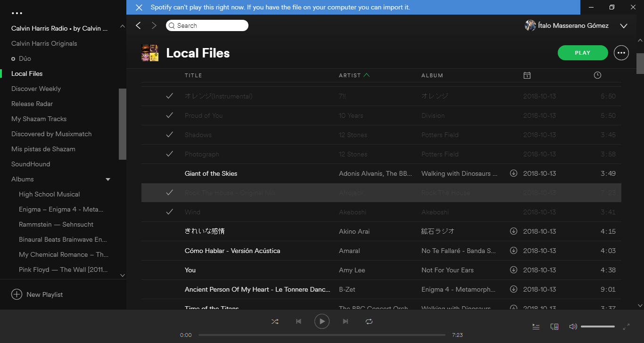Screen dimensions: 644x343
Task: Open Calvin Harris Originals playlist
Action: coord(44,43)
